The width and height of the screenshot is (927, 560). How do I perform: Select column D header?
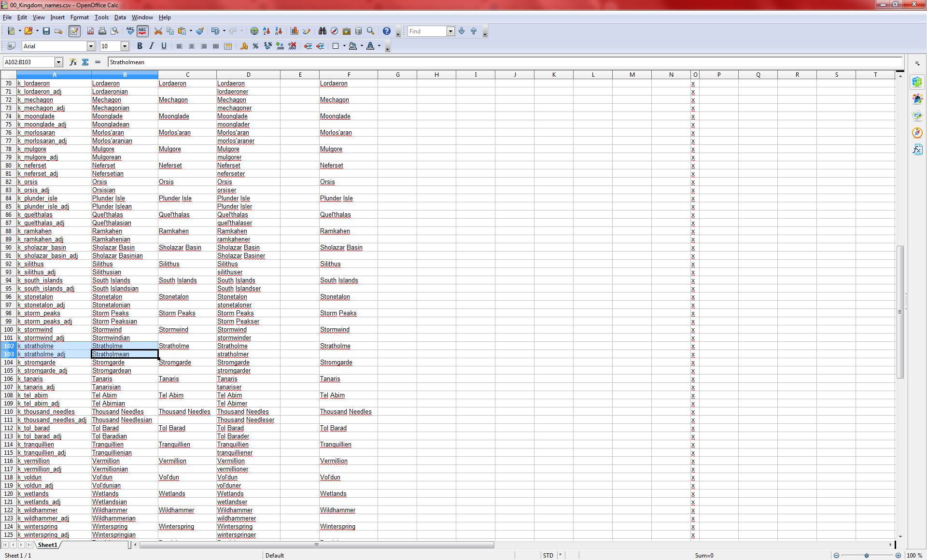248,75
